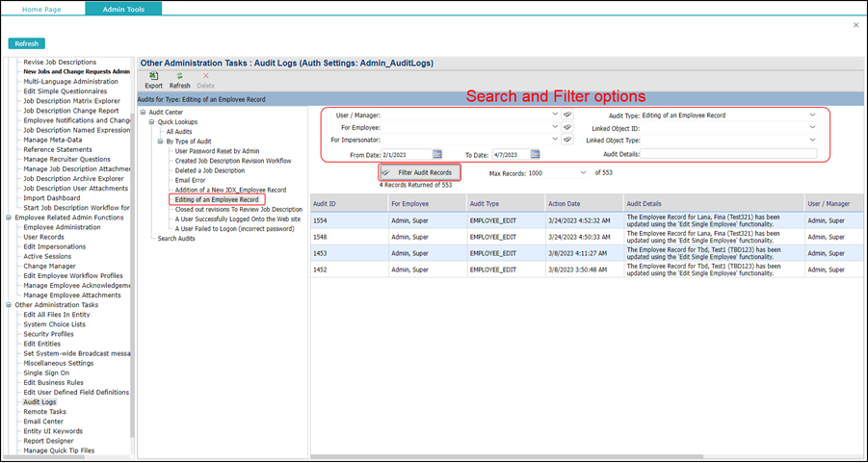868x463 pixels.
Task: Click the Filter Audit Records button
Action: click(420, 172)
